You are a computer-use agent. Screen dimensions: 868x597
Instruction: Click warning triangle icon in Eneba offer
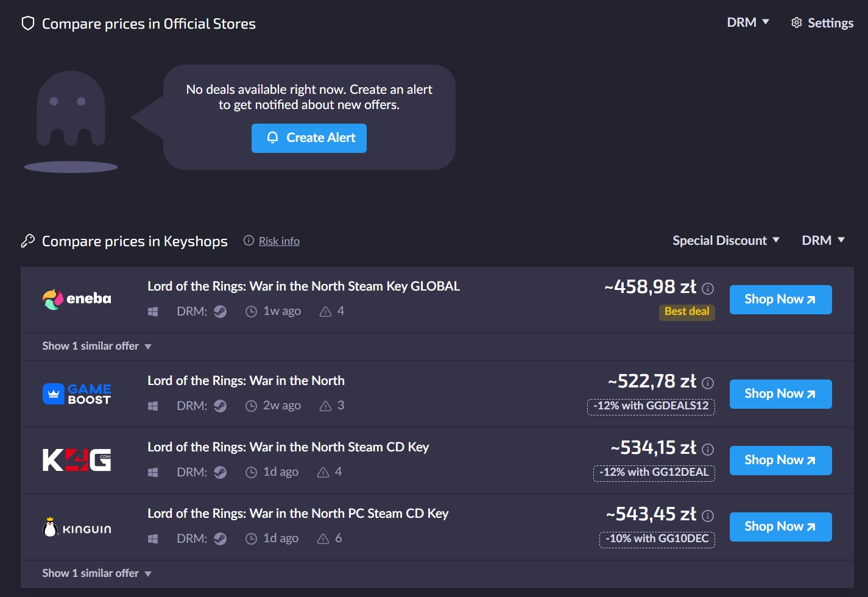point(326,312)
